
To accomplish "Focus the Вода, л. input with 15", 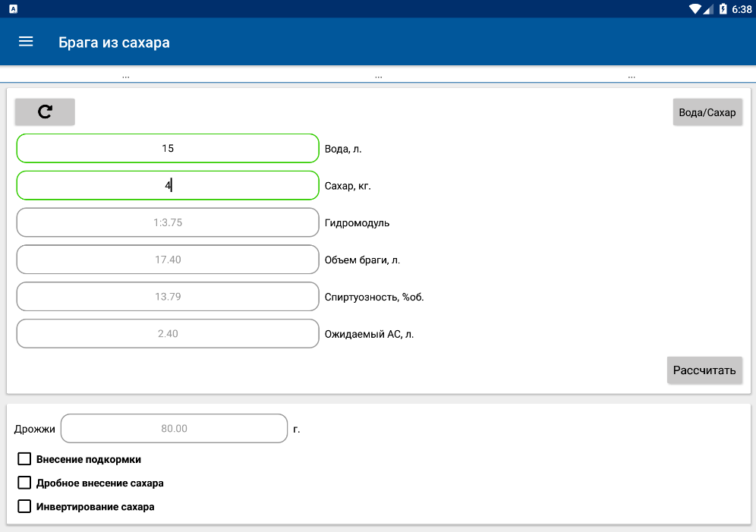I will [x=168, y=149].
